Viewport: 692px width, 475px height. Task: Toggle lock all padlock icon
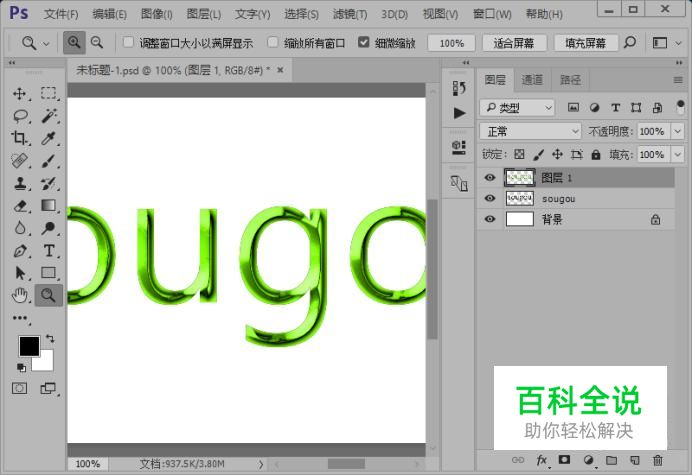(x=596, y=155)
